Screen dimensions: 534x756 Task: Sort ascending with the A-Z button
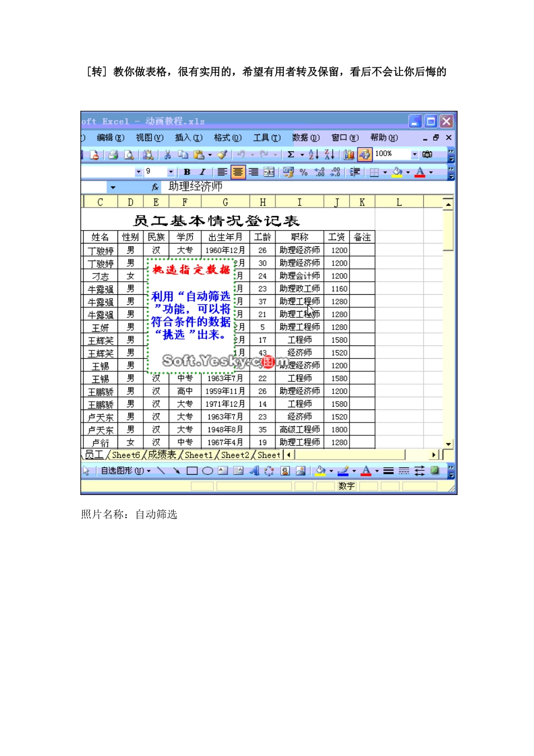[x=314, y=155]
